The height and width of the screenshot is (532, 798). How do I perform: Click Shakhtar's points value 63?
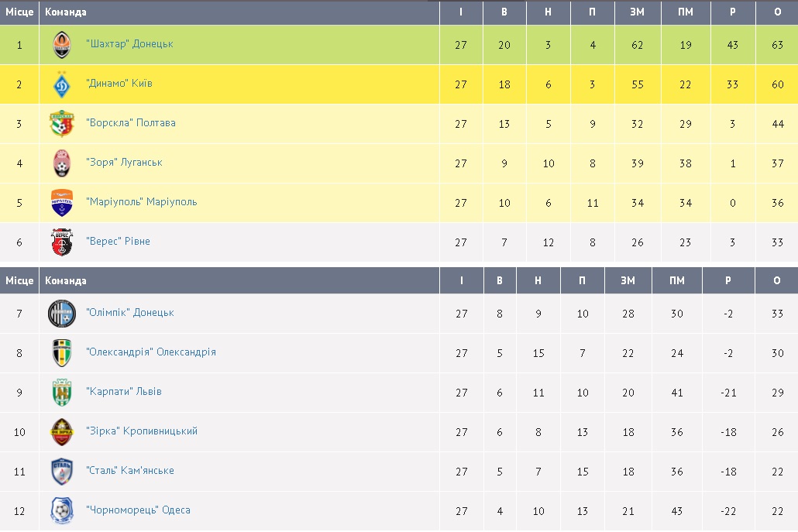point(777,45)
